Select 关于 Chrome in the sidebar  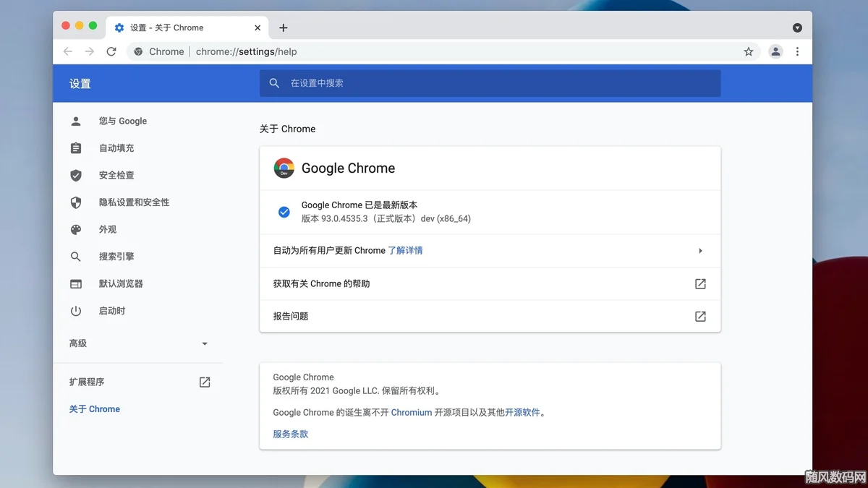(x=95, y=409)
